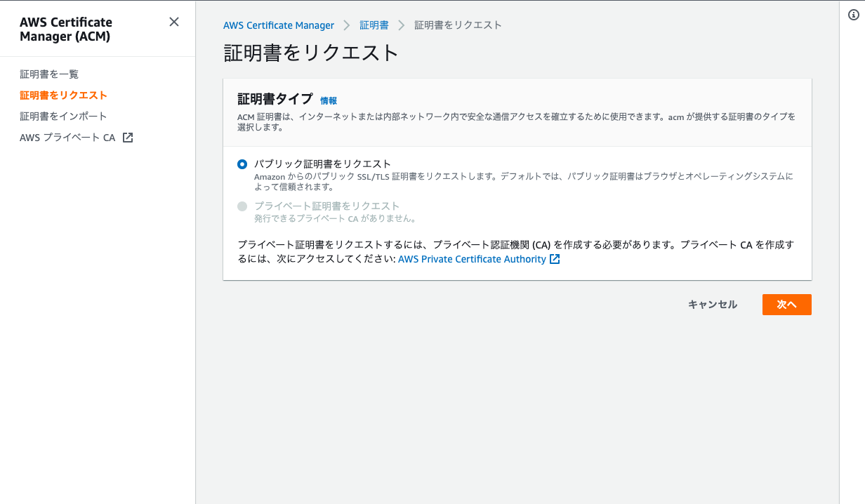The width and height of the screenshot is (865, 504).
Task: Open the 情報 link beside 証明書タイプ
Action: pyautogui.click(x=329, y=100)
